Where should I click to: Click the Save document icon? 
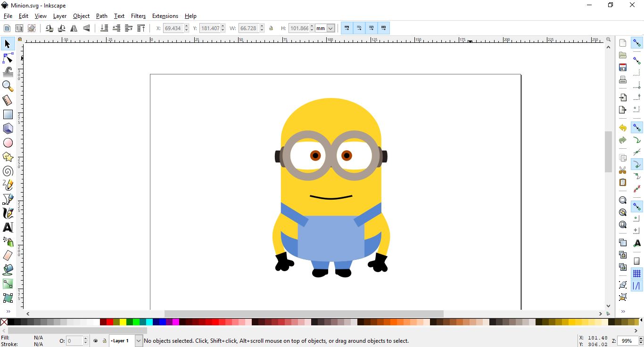(x=623, y=67)
